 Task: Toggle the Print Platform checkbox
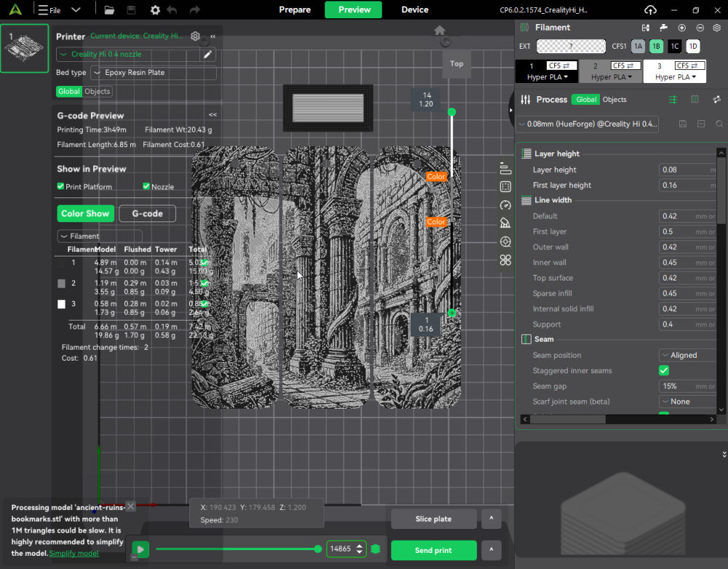pyautogui.click(x=60, y=187)
